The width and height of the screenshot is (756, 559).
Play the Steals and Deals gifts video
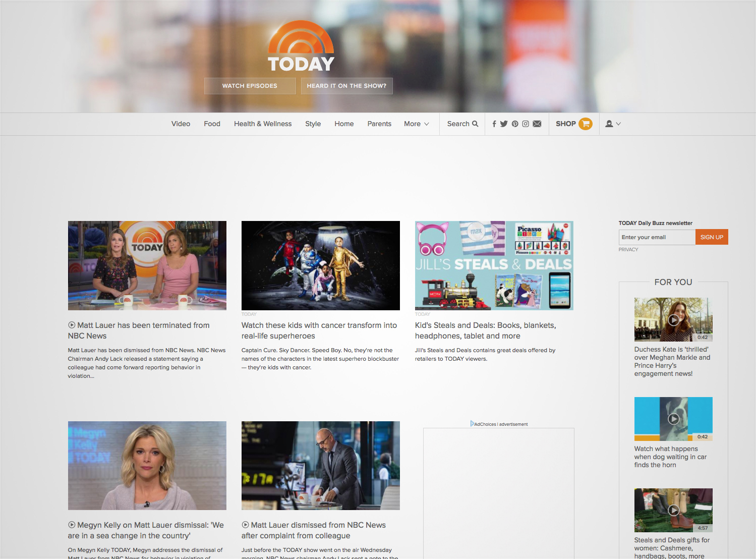click(673, 510)
